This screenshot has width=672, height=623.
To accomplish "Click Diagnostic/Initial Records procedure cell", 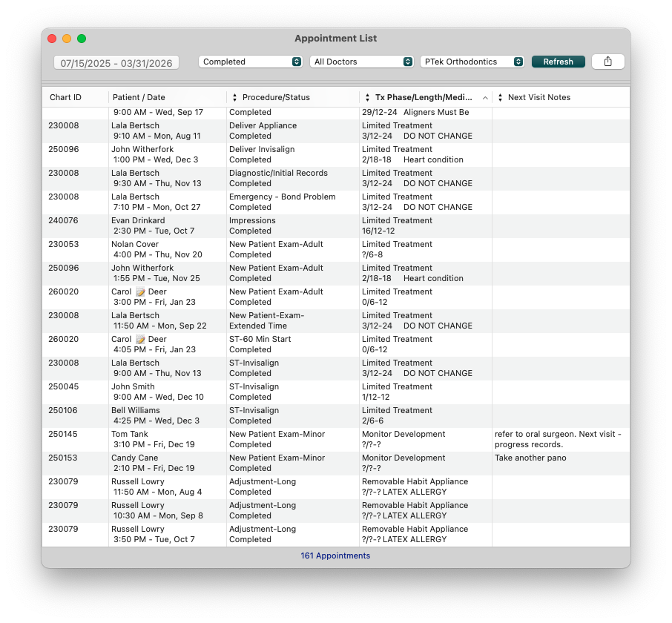I will (x=278, y=173).
